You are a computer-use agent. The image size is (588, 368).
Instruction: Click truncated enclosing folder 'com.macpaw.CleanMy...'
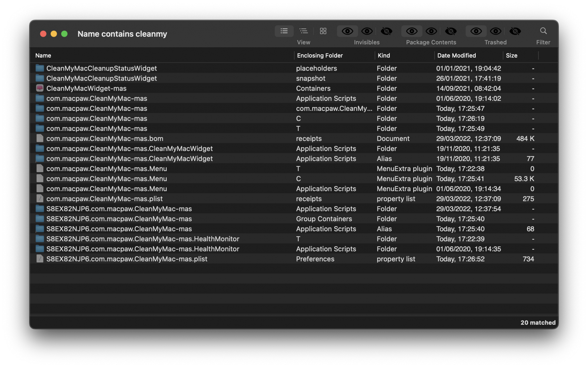pos(334,108)
